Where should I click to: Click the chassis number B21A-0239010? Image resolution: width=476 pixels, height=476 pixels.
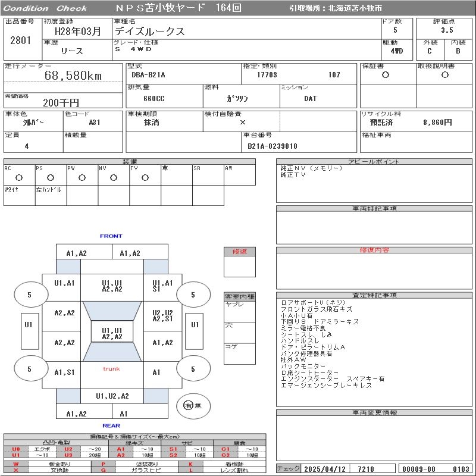(x=273, y=146)
